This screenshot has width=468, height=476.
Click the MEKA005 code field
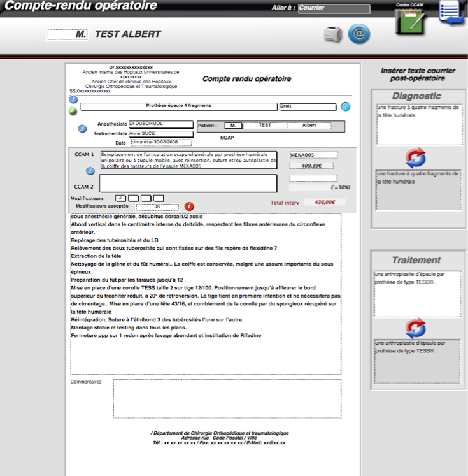(x=314, y=155)
